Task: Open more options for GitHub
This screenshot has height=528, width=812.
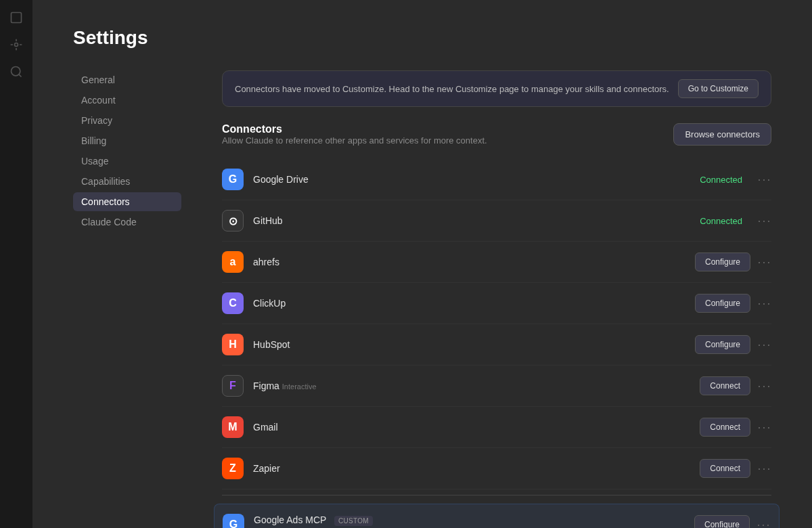Action: tap(764, 221)
